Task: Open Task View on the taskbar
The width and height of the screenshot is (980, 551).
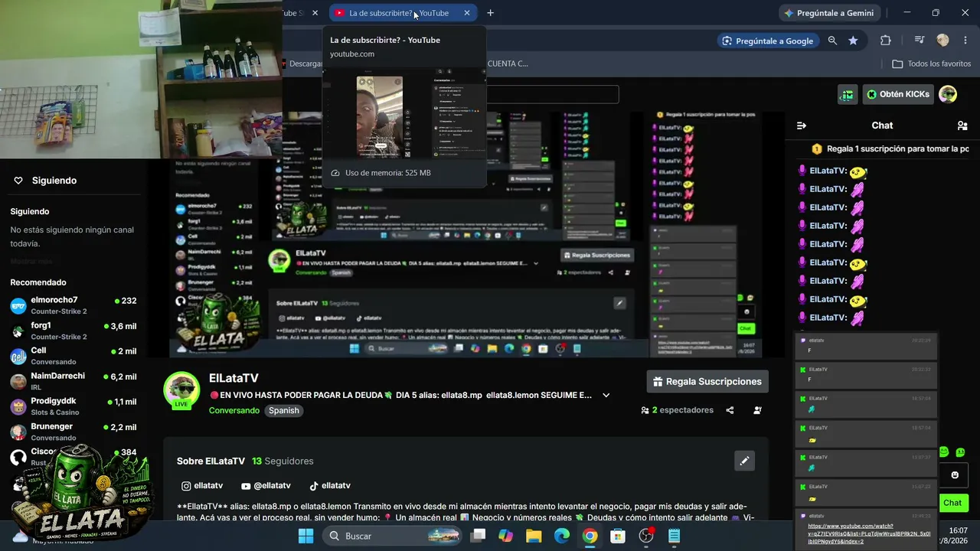Action: 478,536
